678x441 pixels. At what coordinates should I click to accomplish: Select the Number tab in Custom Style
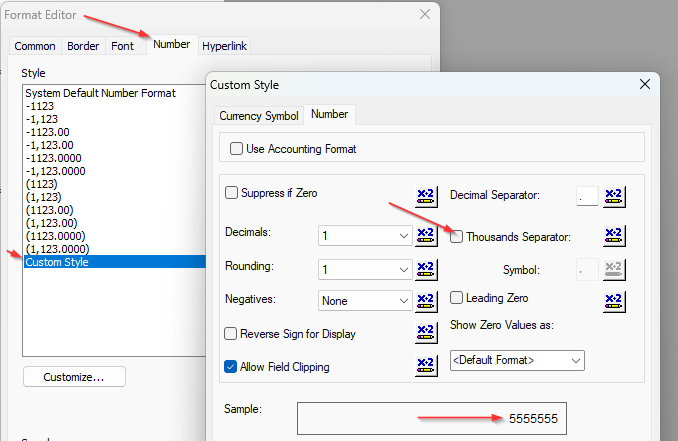click(x=329, y=114)
